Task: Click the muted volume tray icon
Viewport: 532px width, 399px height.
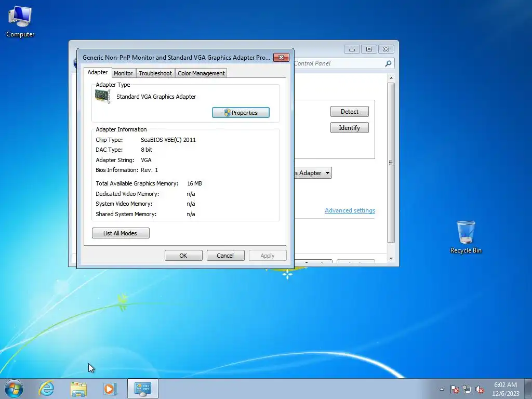Action: (x=480, y=389)
